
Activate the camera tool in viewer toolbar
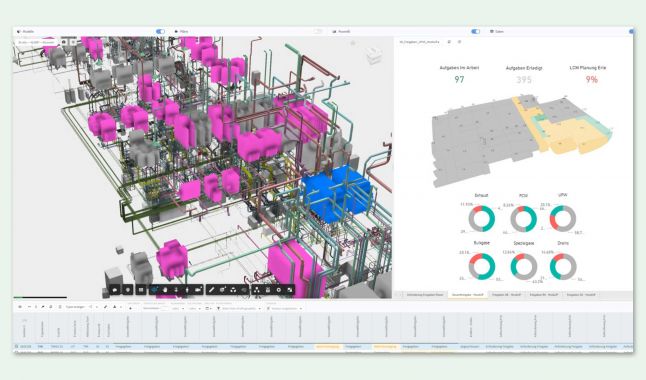click(x=198, y=290)
